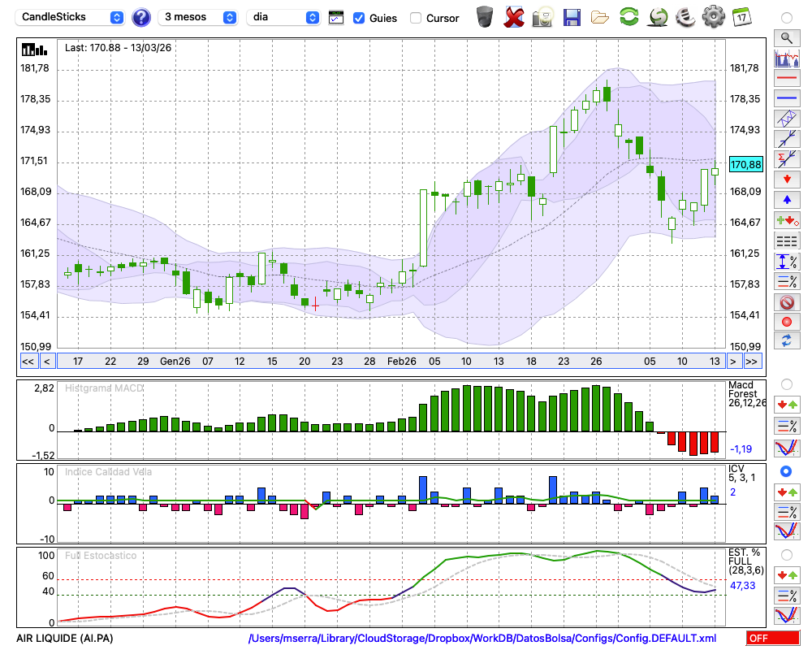
Task: Select the radio button beside MACD panel
Action: (x=786, y=383)
